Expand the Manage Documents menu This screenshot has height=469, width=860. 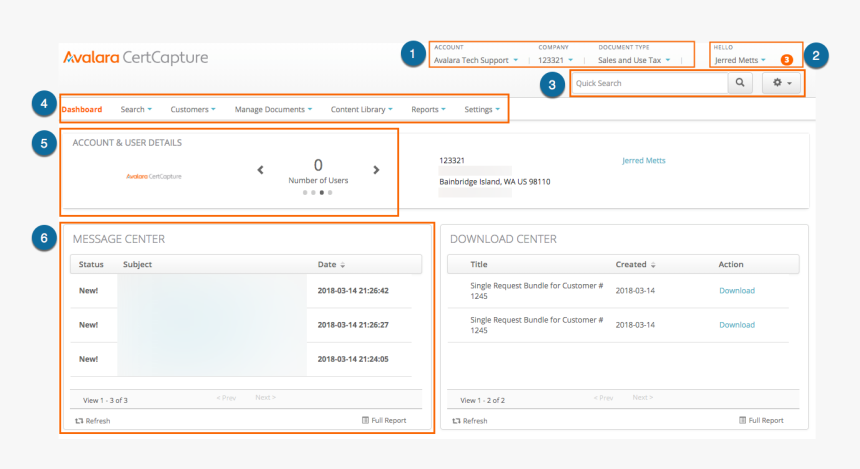[273, 109]
